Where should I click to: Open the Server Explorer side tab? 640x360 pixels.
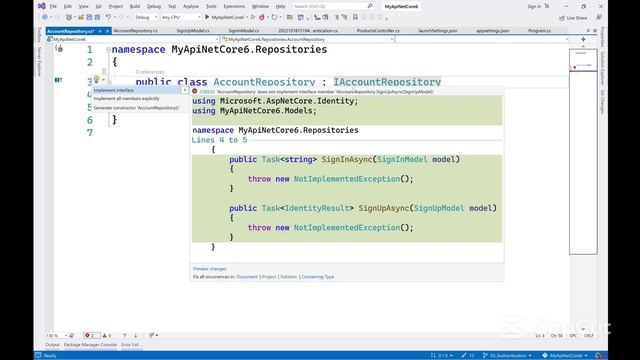[39, 62]
